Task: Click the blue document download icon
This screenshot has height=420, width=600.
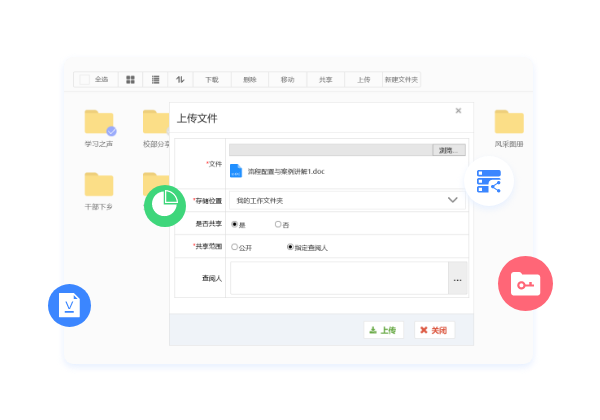Action: (69, 304)
